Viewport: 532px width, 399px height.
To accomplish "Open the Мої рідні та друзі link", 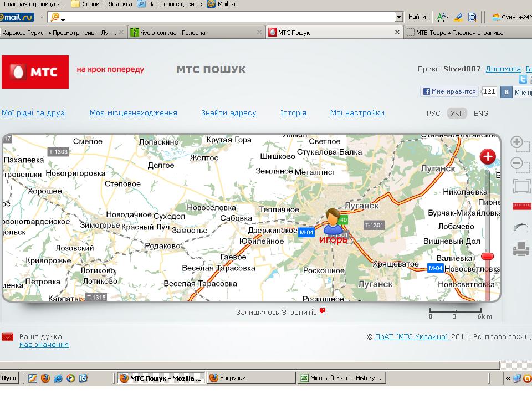I will pyautogui.click(x=34, y=113).
